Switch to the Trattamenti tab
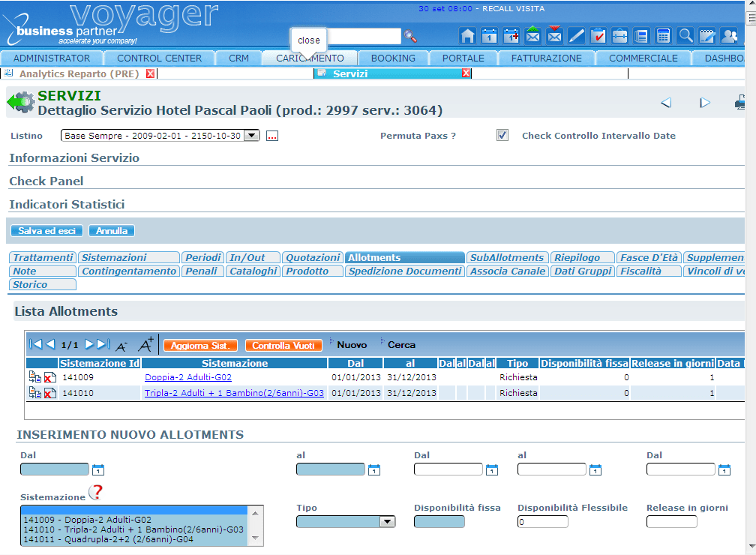The width and height of the screenshot is (756, 555). 43,257
